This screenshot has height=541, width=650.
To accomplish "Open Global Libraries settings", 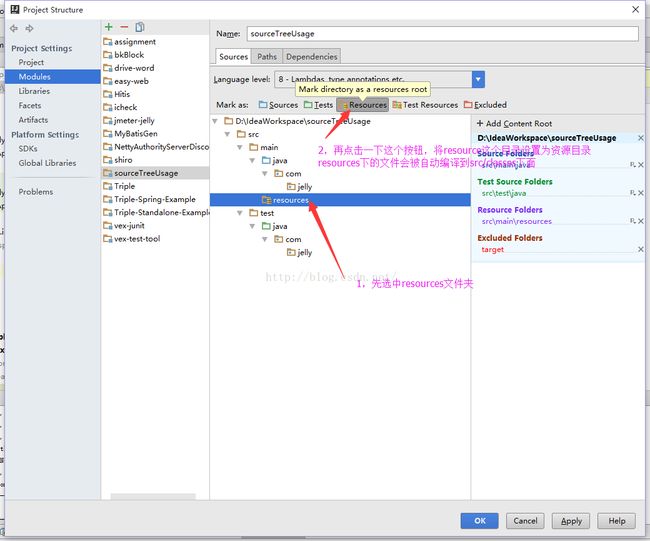I will pos(47,163).
